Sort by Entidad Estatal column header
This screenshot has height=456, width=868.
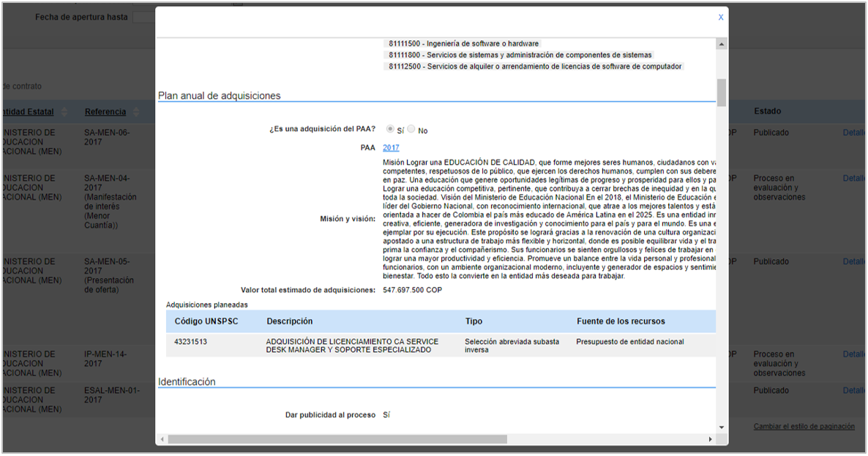point(28,112)
